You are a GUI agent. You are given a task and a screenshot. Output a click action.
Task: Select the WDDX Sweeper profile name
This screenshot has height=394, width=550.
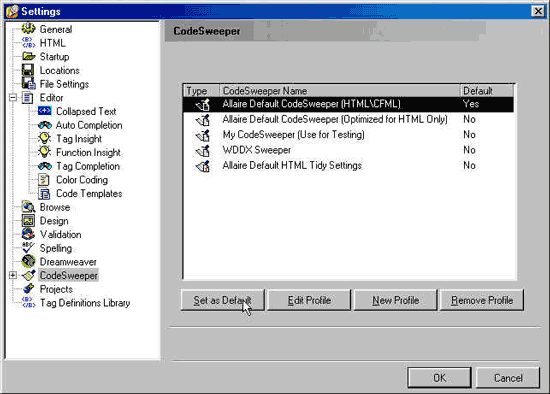(257, 150)
